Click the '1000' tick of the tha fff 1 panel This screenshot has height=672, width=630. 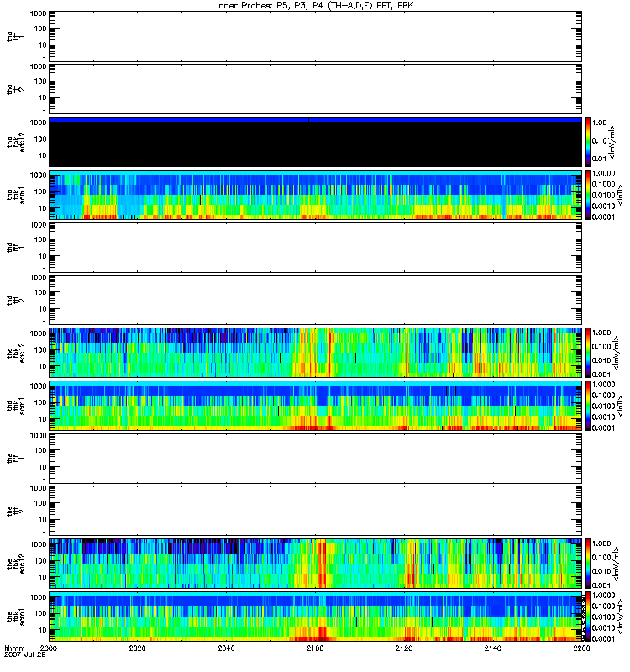point(38,13)
